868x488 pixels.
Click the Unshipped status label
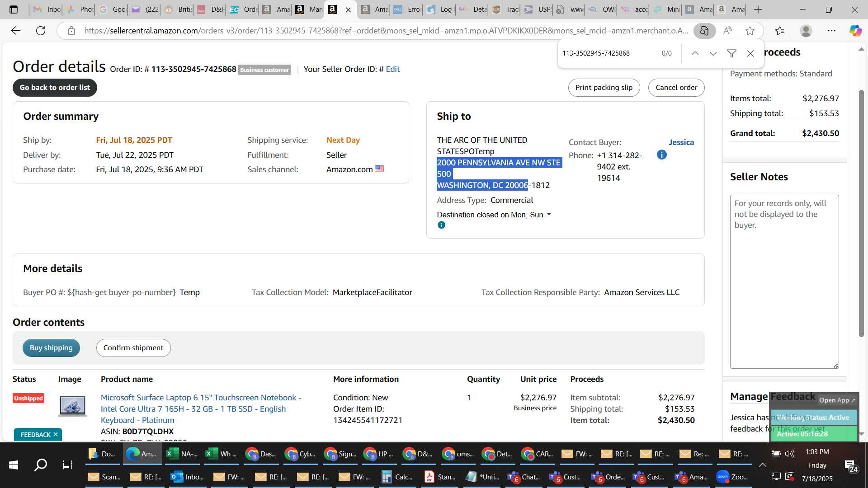[28, 398]
